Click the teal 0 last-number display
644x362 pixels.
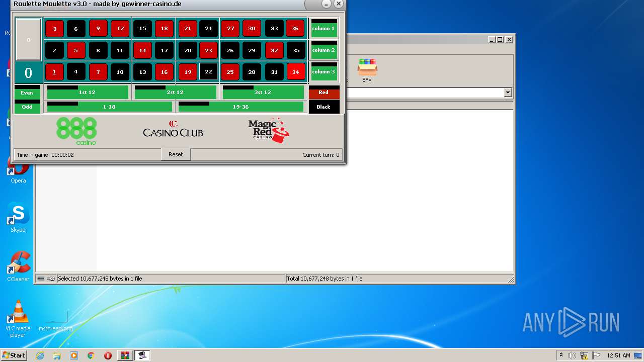pyautogui.click(x=28, y=73)
